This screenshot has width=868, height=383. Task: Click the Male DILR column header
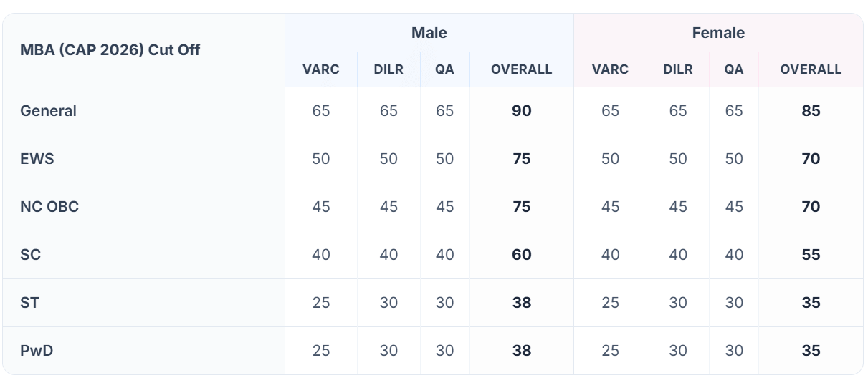coord(388,69)
